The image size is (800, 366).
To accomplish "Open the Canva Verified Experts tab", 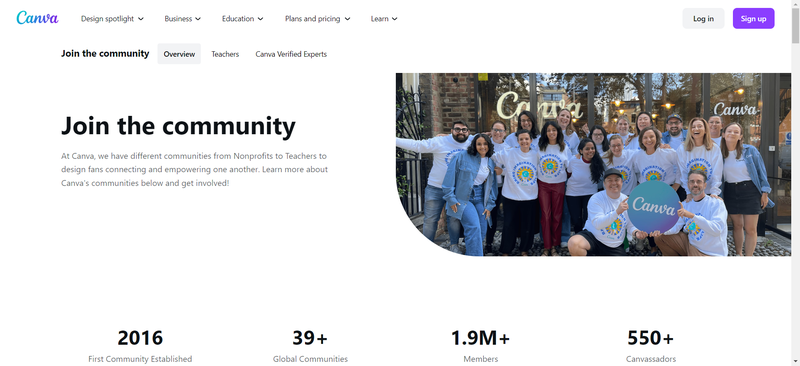I will (x=291, y=54).
